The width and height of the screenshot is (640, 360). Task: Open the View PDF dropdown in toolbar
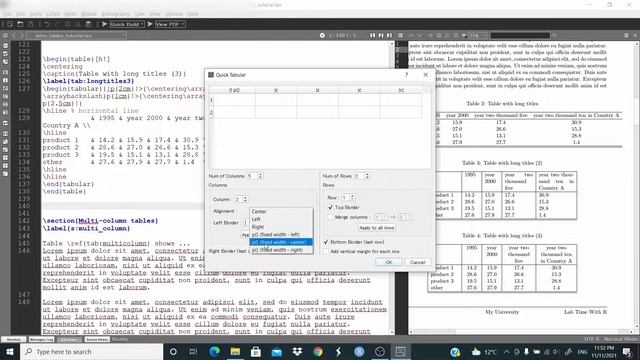coord(170,24)
